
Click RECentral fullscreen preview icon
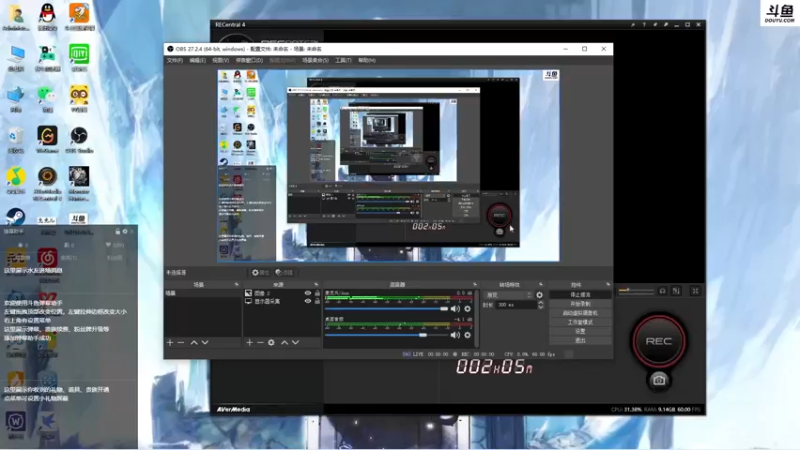click(x=695, y=291)
